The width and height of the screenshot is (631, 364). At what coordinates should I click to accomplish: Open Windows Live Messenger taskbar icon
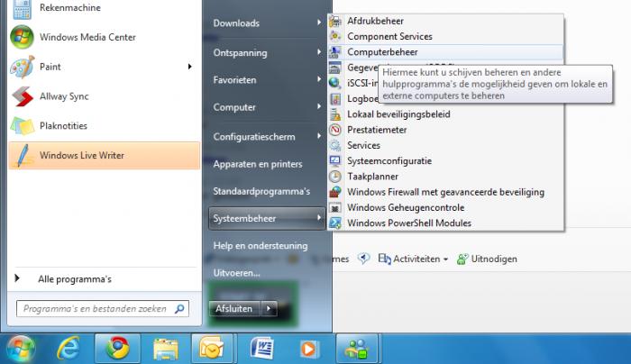(x=357, y=349)
